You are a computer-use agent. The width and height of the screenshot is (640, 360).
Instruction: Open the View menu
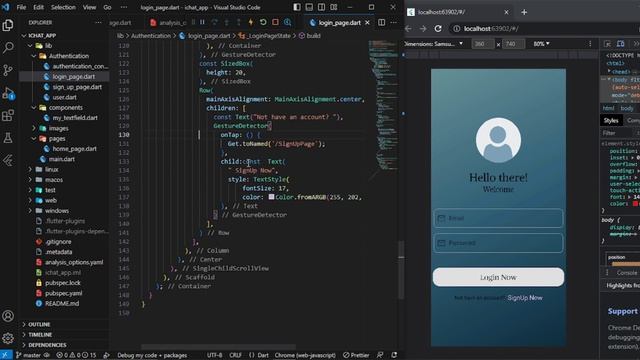point(89,7)
